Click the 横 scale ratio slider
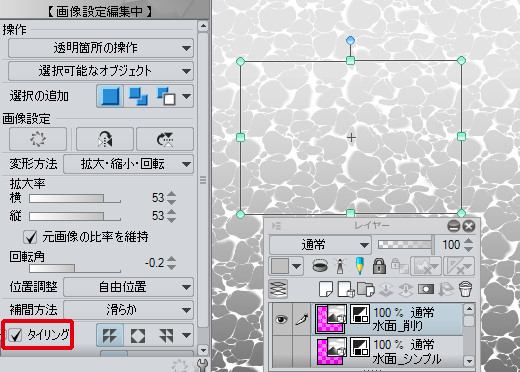Screen dimensions: 520x372 pos(75,198)
